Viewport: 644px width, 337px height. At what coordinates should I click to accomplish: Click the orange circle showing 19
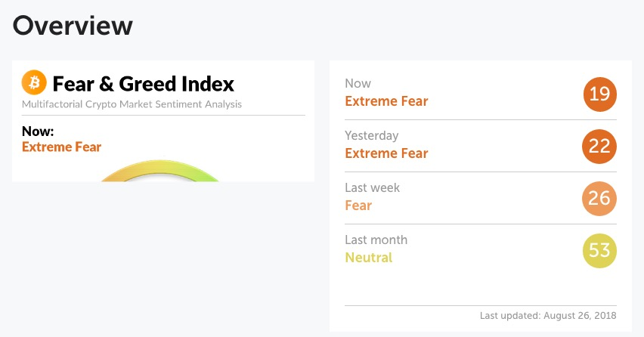pos(599,94)
